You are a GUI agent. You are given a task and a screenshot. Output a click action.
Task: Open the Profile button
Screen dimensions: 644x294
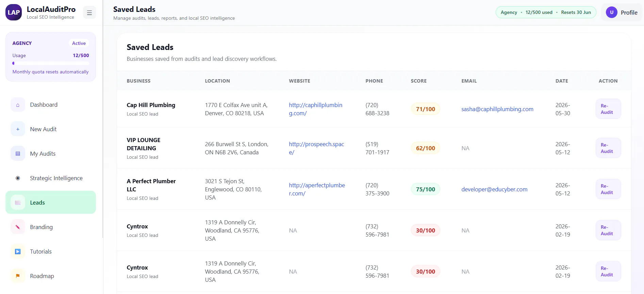(622, 13)
